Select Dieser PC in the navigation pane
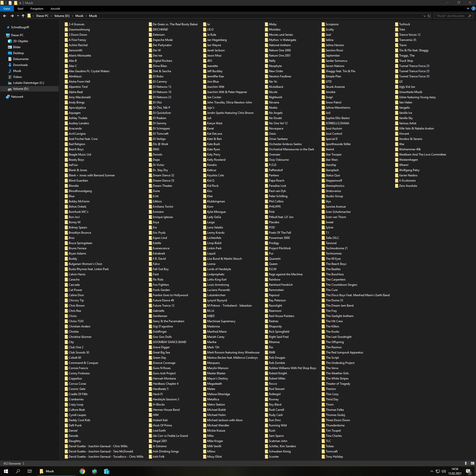This screenshot has width=476, height=476. [15, 35]
